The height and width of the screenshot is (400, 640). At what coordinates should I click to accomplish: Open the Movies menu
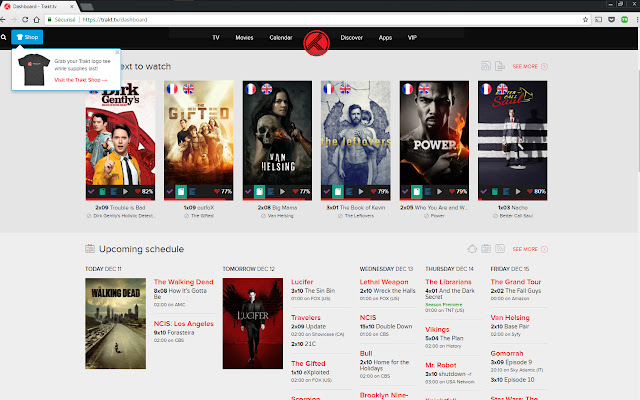244,38
